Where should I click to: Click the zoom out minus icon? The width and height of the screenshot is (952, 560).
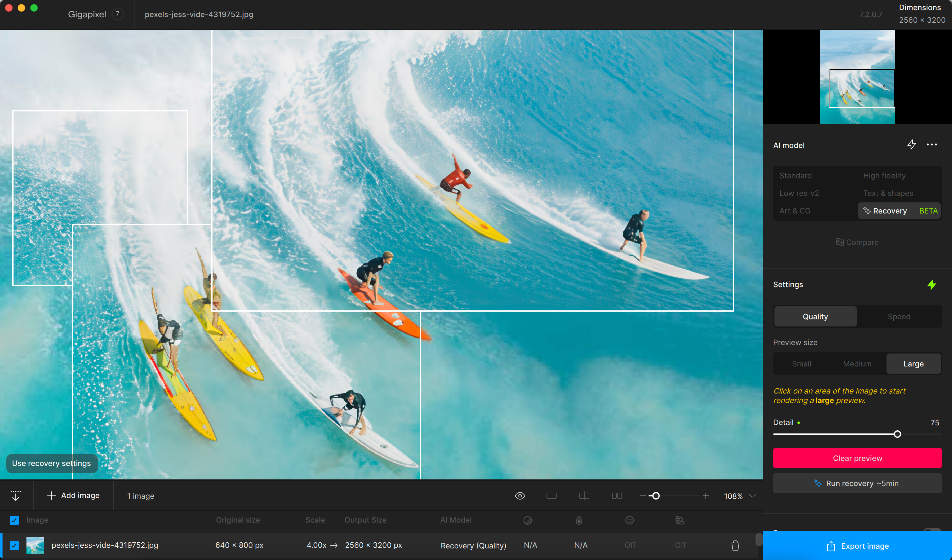[x=643, y=496]
